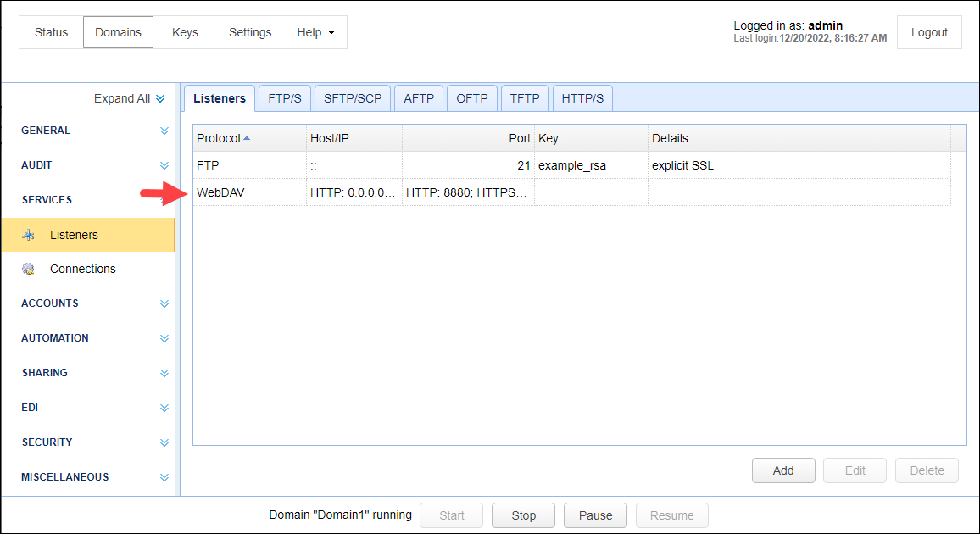
Task: Expand the GENERAL section
Action: 164,131
